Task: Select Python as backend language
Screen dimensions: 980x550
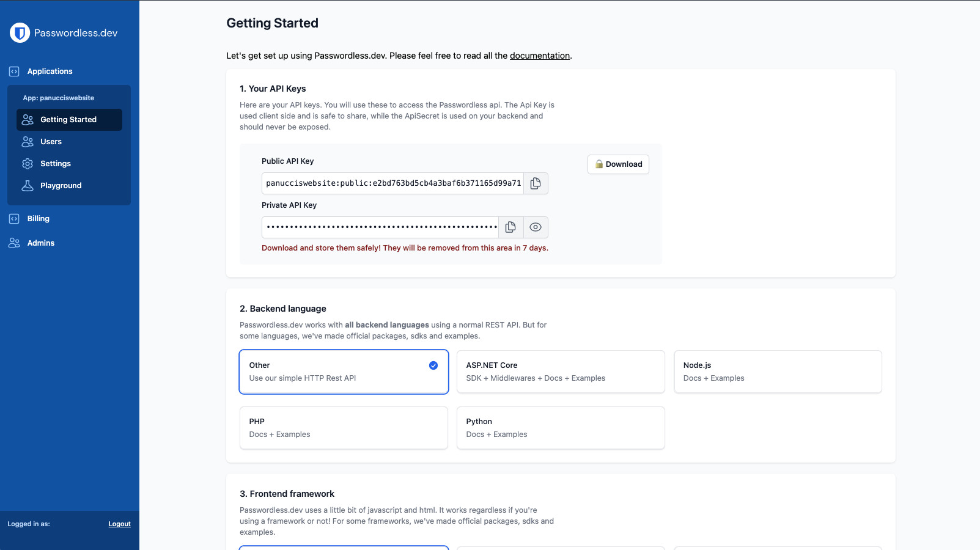Action: tap(560, 427)
